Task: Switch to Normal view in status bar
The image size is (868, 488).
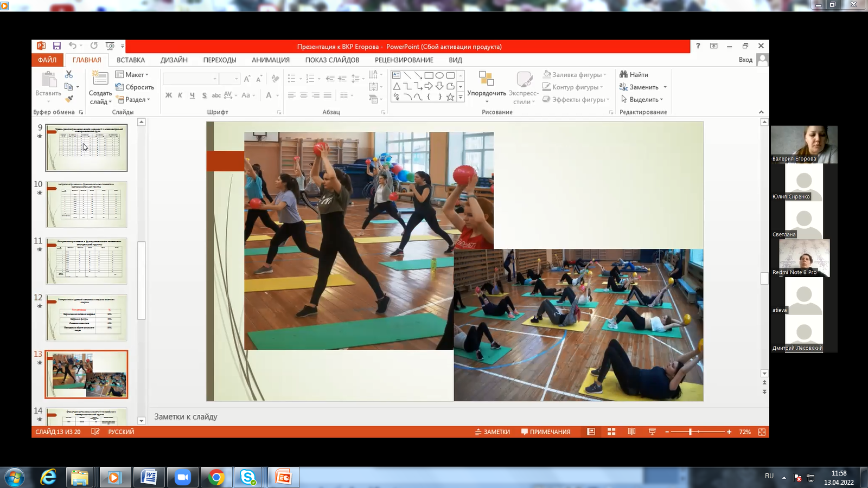Action: 591,432
